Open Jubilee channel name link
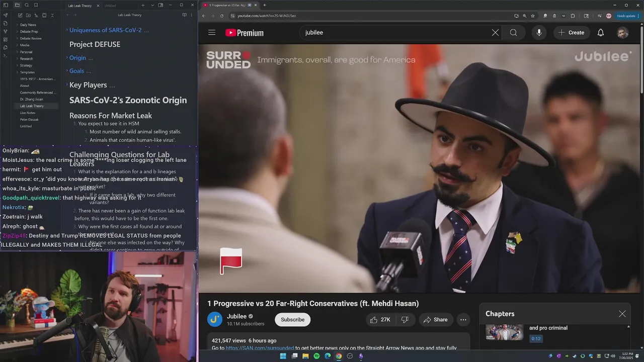The width and height of the screenshot is (644, 362). (236, 316)
